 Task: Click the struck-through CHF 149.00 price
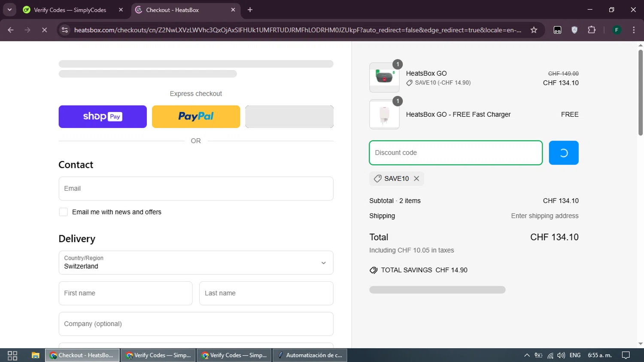point(563,74)
